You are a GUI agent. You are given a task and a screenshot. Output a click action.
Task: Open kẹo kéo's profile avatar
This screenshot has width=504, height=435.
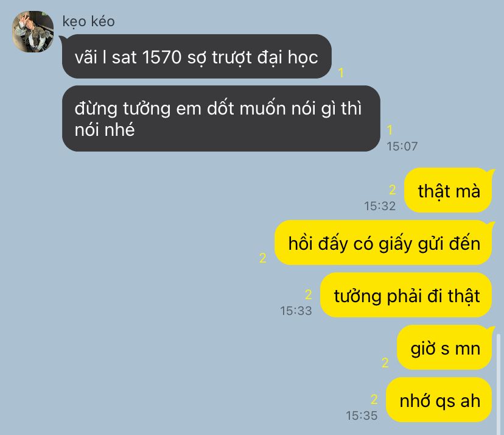pyautogui.click(x=33, y=32)
